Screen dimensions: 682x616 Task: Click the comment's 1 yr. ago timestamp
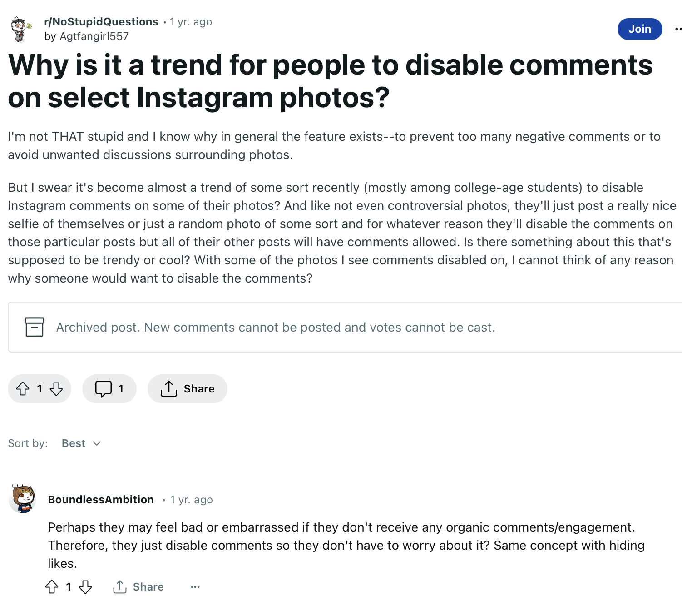tap(192, 500)
